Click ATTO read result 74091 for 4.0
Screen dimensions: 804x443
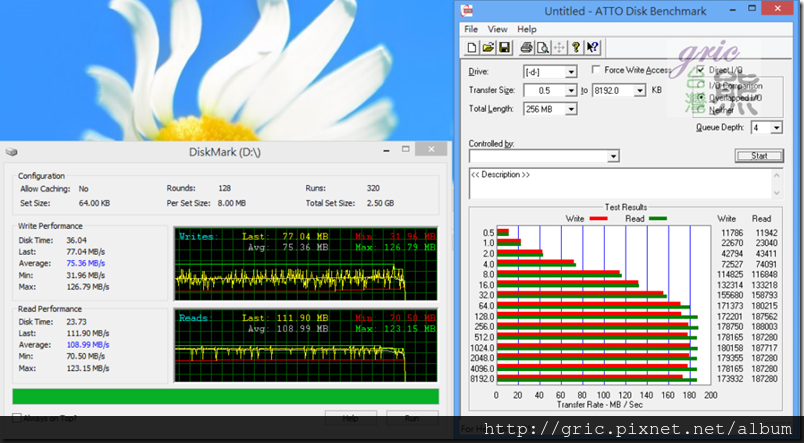click(x=766, y=264)
